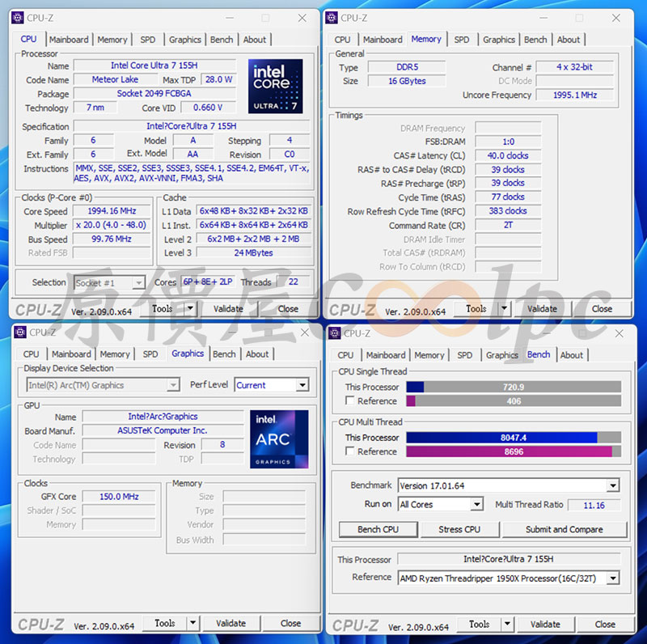This screenshot has width=647, height=644.
Task: Click the multi thread Reference 8696 bar
Action: (x=514, y=451)
